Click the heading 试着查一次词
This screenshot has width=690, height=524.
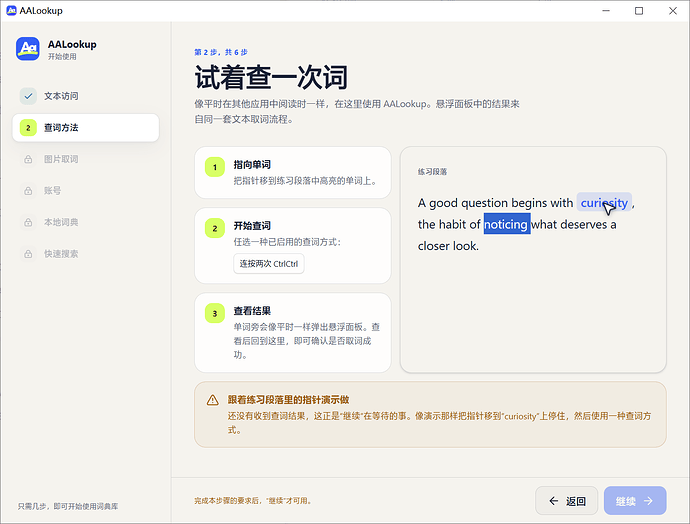271,77
